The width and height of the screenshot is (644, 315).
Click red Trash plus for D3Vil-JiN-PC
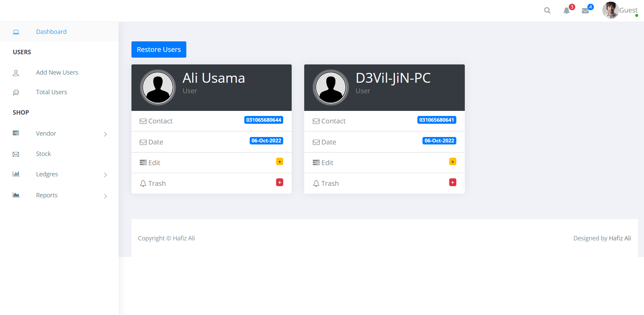pos(453,182)
